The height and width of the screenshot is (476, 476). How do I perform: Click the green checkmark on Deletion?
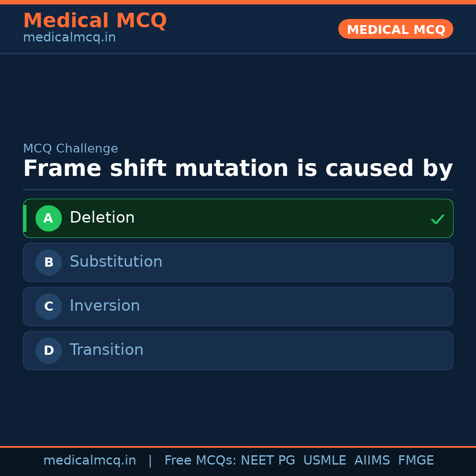pos(437,219)
